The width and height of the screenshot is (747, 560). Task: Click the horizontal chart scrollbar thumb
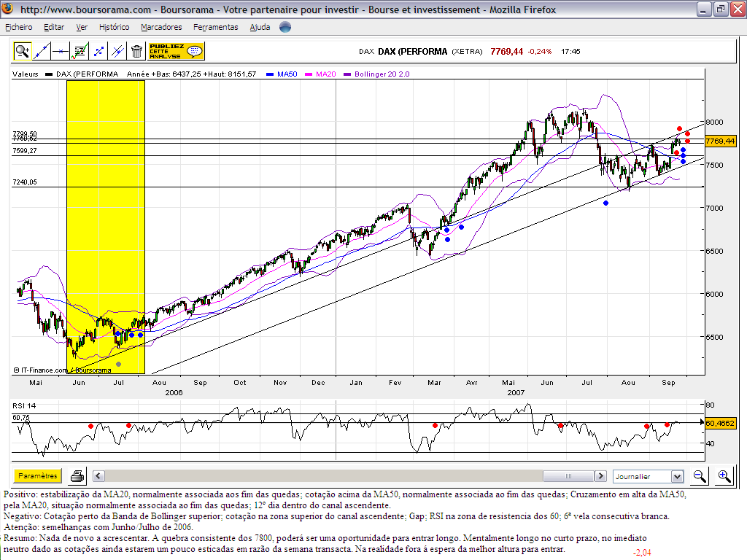point(568,475)
